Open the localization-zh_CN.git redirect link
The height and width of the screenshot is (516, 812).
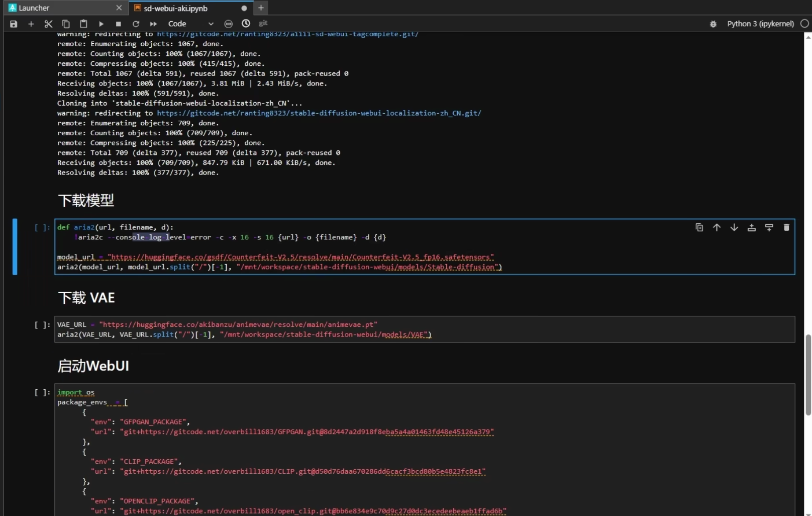[x=319, y=113]
